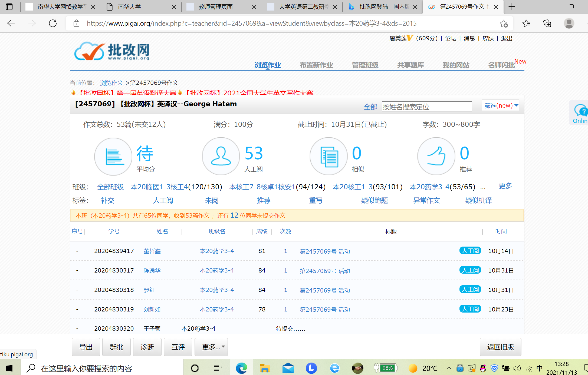
Task: Sort the table by 成绩 column
Action: (262, 231)
